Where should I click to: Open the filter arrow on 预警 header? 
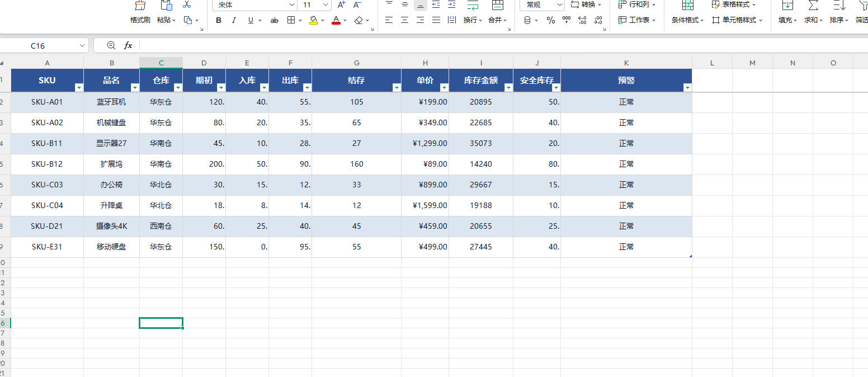click(x=687, y=87)
